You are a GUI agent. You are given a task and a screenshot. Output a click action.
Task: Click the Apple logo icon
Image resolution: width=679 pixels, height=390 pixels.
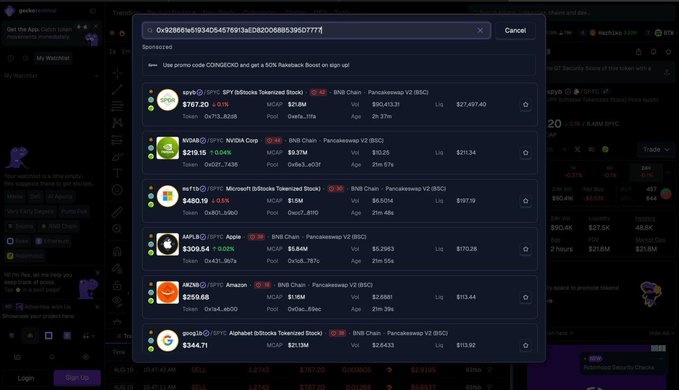(168, 244)
